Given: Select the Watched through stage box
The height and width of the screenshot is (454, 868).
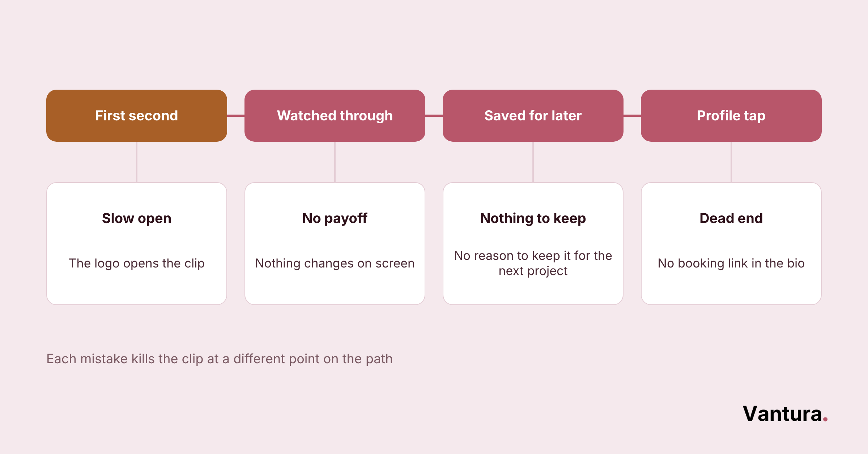Looking at the screenshot, I should pyautogui.click(x=335, y=116).
